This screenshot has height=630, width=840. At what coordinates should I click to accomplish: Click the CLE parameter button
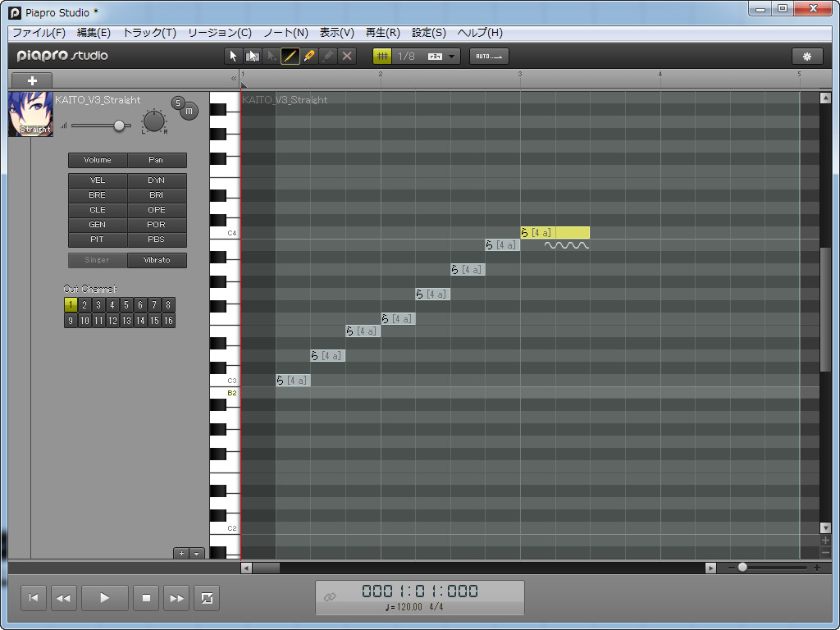click(x=98, y=210)
